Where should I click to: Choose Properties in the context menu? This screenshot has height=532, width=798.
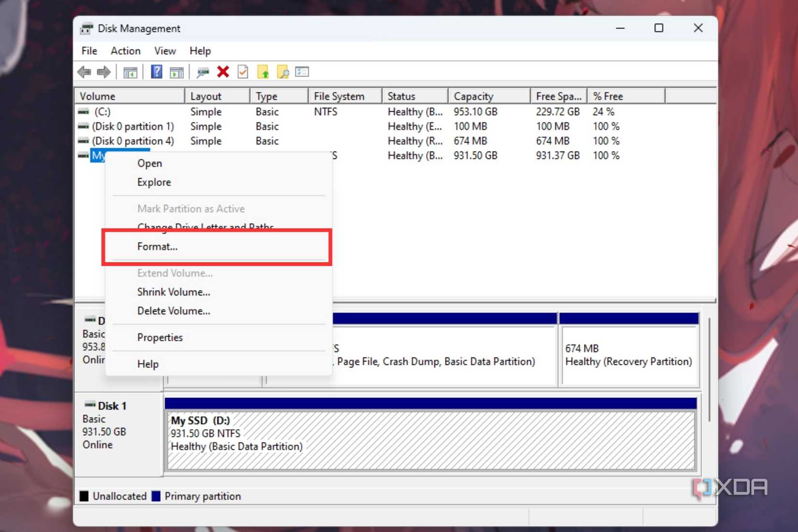pyautogui.click(x=219, y=338)
